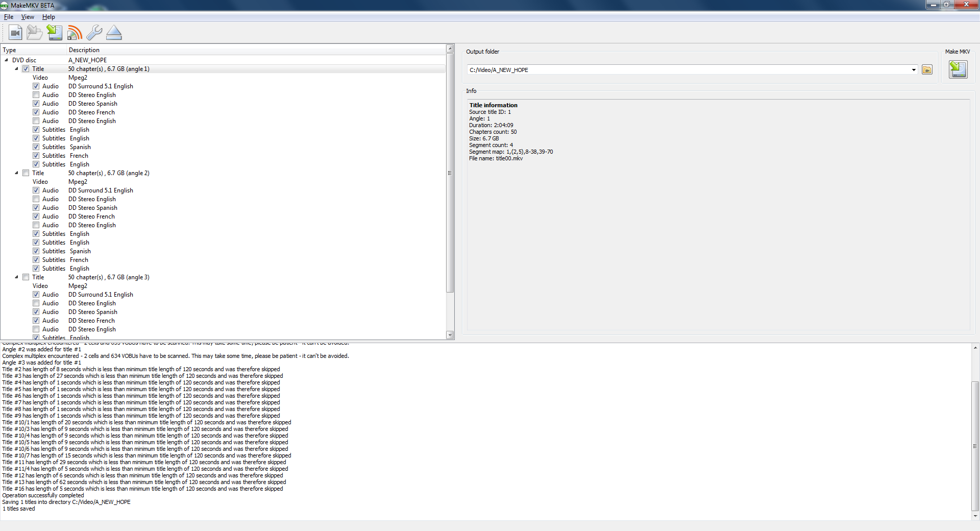Click the Make MKV button icon

958,69
